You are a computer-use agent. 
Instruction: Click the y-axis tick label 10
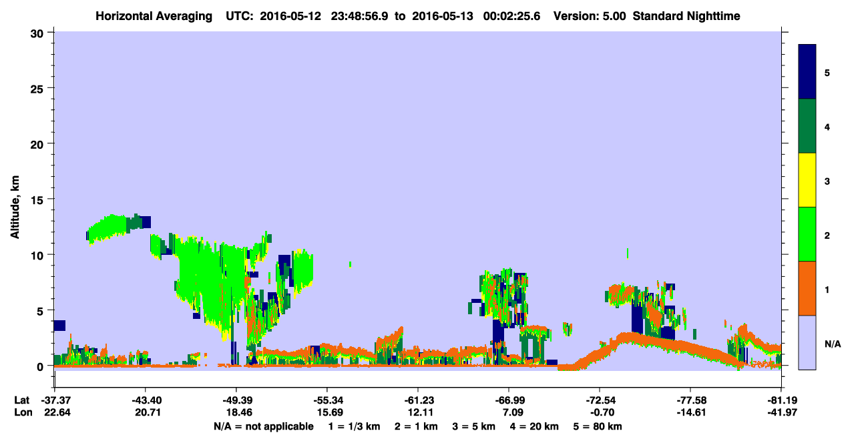point(39,255)
